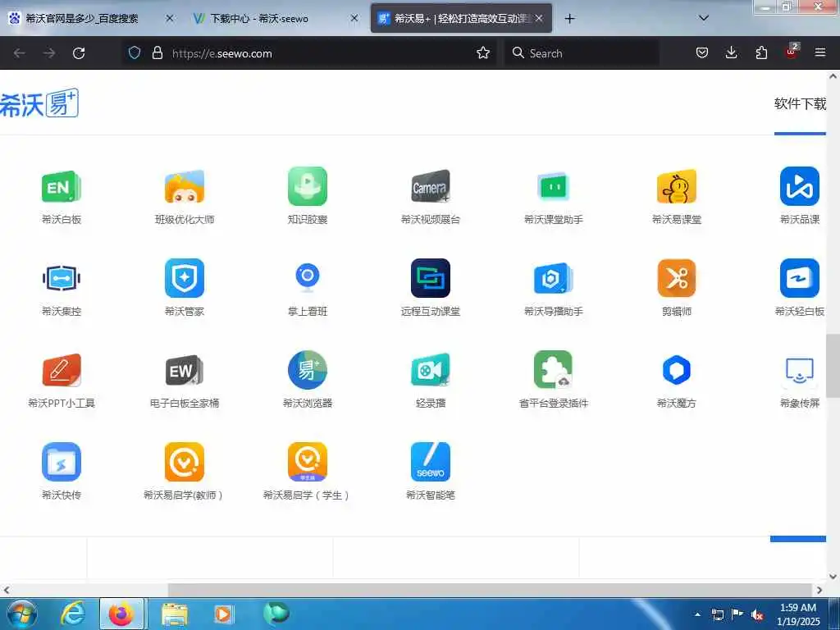Open the 剪辑师 scissors icon
The image size is (840, 630).
pyautogui.click(x=677, y=278)
